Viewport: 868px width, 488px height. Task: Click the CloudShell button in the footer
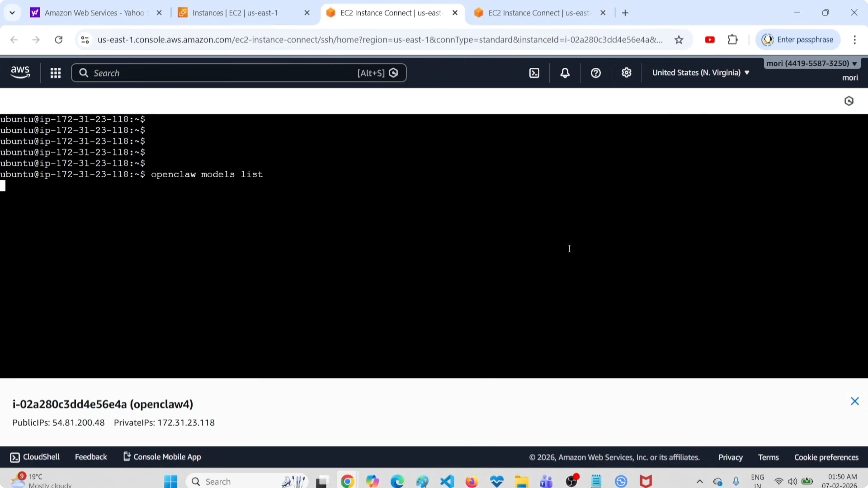coord(35,457)
